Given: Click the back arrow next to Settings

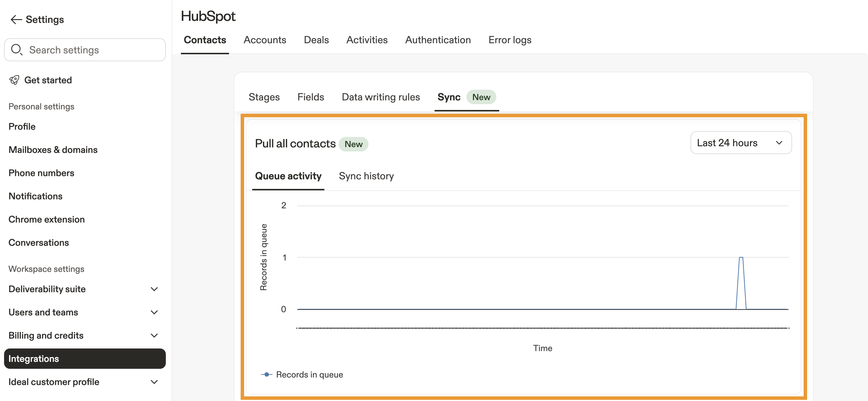Looking at the screenshot, I should point(16,19).
